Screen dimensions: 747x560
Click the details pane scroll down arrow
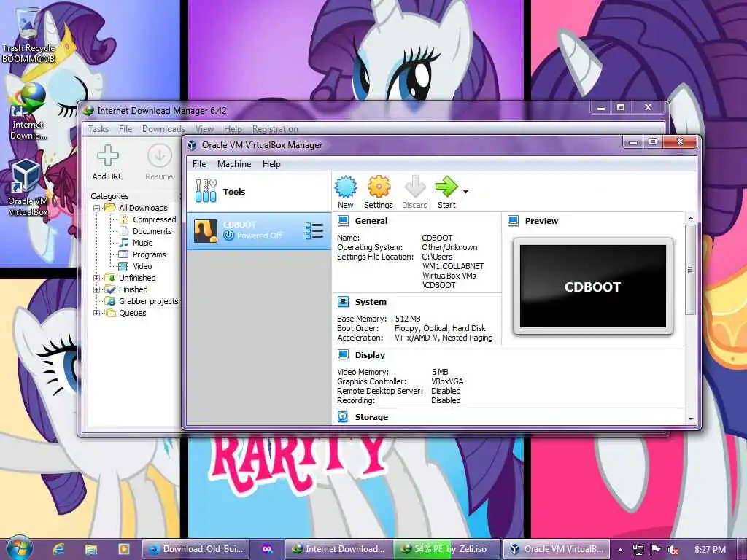click(x=691, y=419)
